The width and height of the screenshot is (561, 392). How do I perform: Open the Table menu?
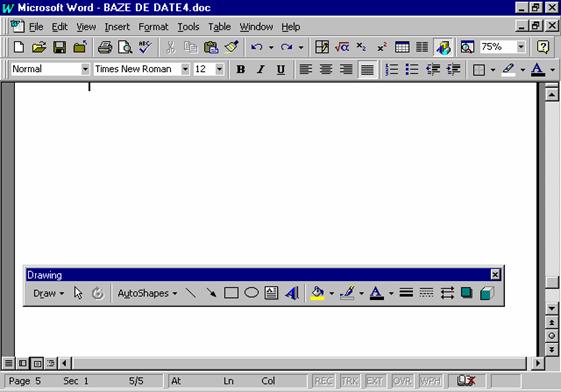[x=219, y=27]
